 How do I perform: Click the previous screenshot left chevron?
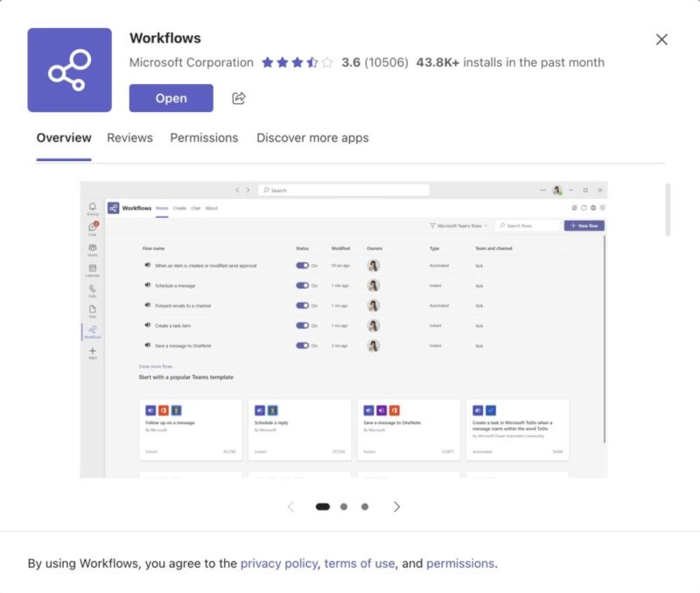291,506
